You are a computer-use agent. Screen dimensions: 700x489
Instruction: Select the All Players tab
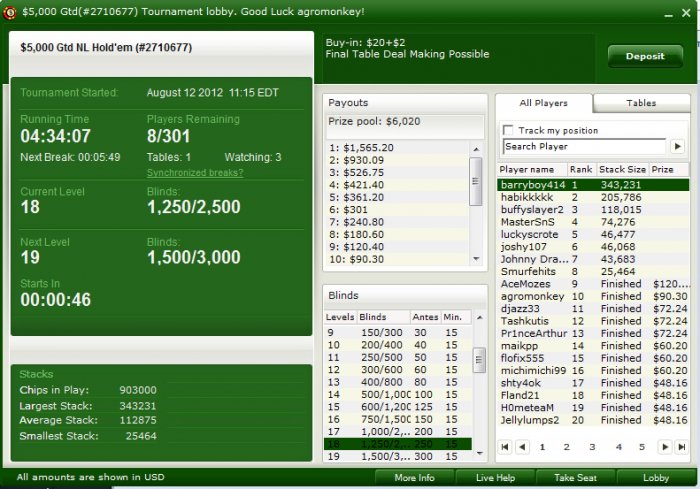pos(543,103)
